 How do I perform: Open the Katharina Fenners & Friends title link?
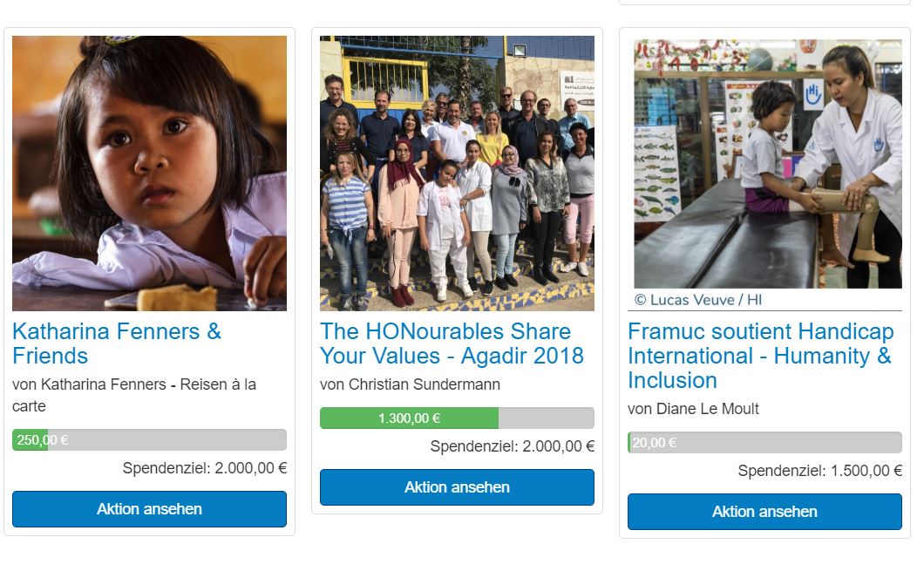117,343
